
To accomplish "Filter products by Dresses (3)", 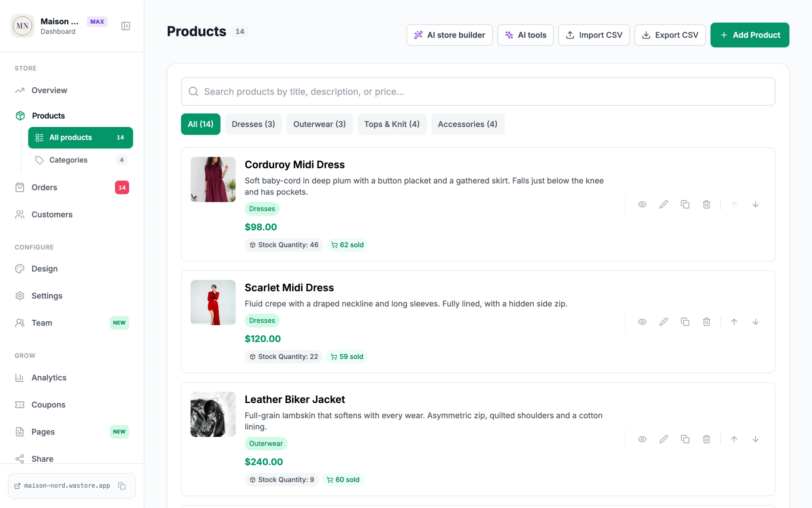I will click(x=253, y=124).
